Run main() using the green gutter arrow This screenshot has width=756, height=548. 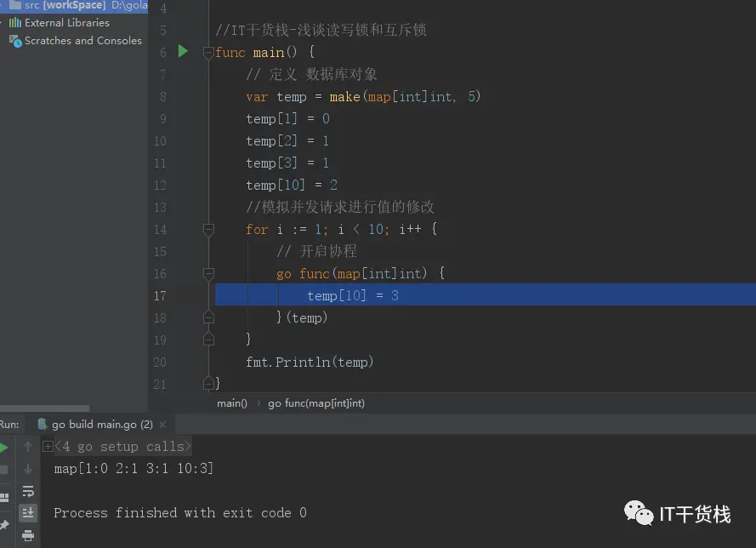pos(183,51)
